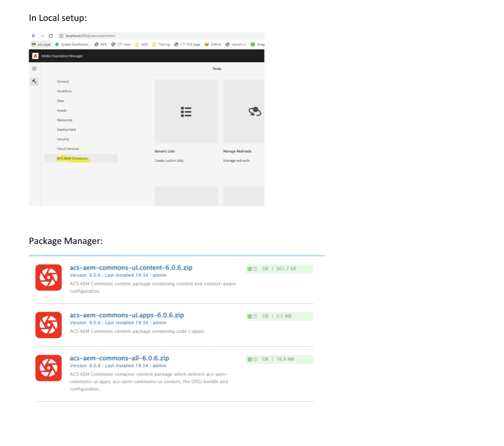Viewport: 504px width, 446px height.
Task: Click the navigation compass icon above the hammer
Action: coord(34,68)
